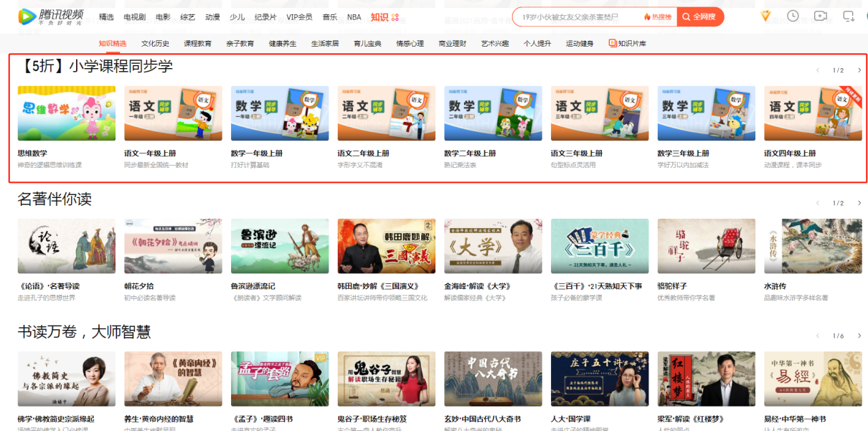Open the more channels grid icon

(x=395, y=17)
